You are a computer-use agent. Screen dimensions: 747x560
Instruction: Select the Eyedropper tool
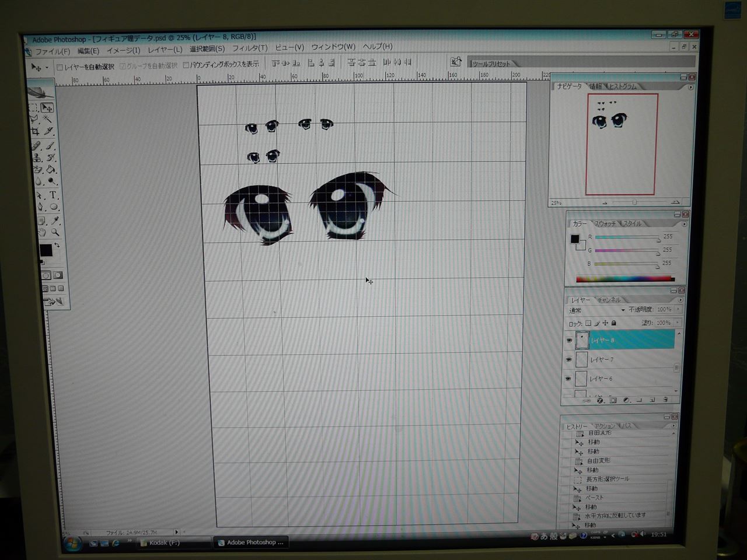coord(55,220)
